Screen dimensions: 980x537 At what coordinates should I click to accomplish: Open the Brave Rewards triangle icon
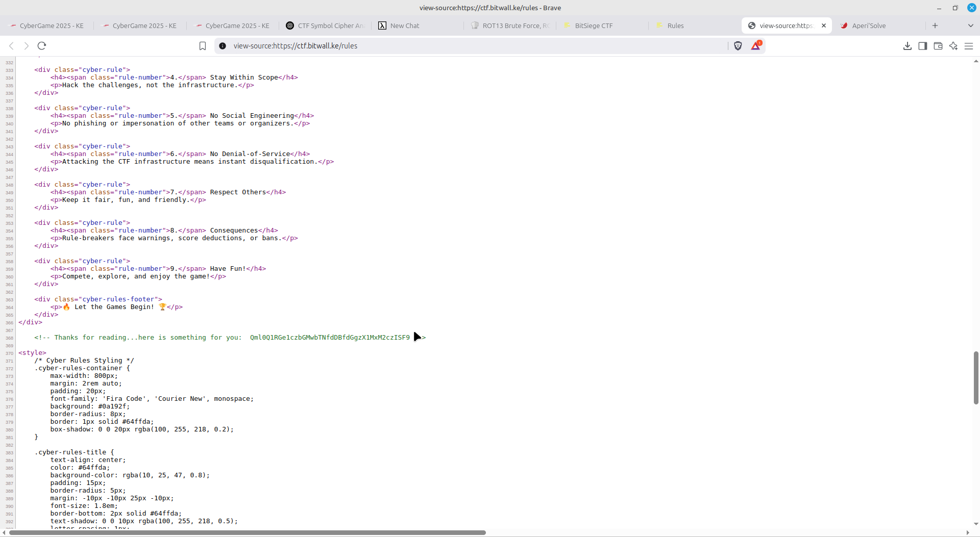(756, 46)
